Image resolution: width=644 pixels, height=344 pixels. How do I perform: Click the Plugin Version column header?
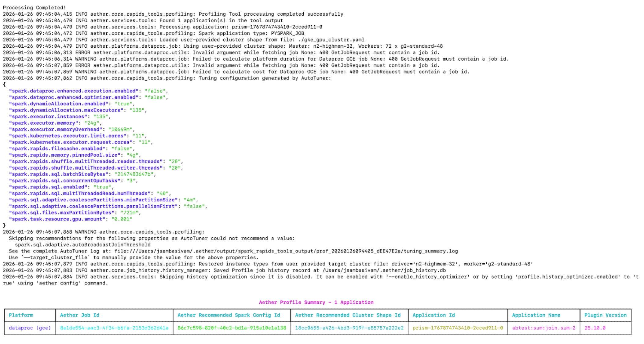[605, 315]
